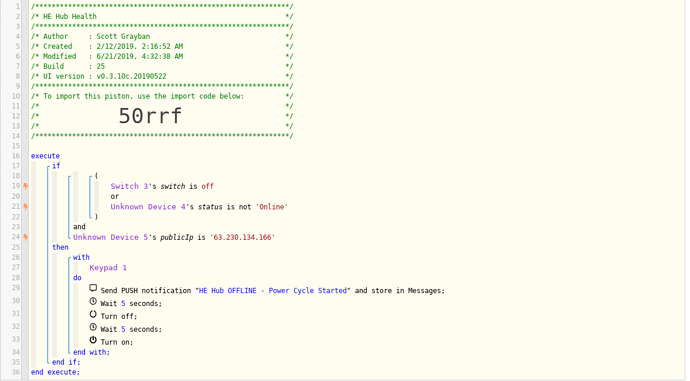
Task: Click the UI version v0.3.10c.20190522
Action: click(132, 77)
